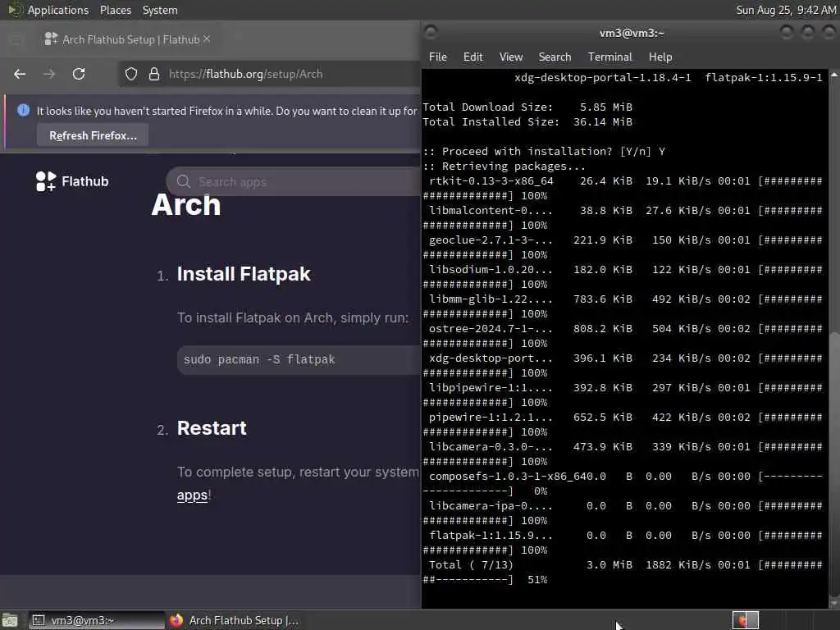
Task: Click the Install Flatpak heading
Action: tap(243, 274)
